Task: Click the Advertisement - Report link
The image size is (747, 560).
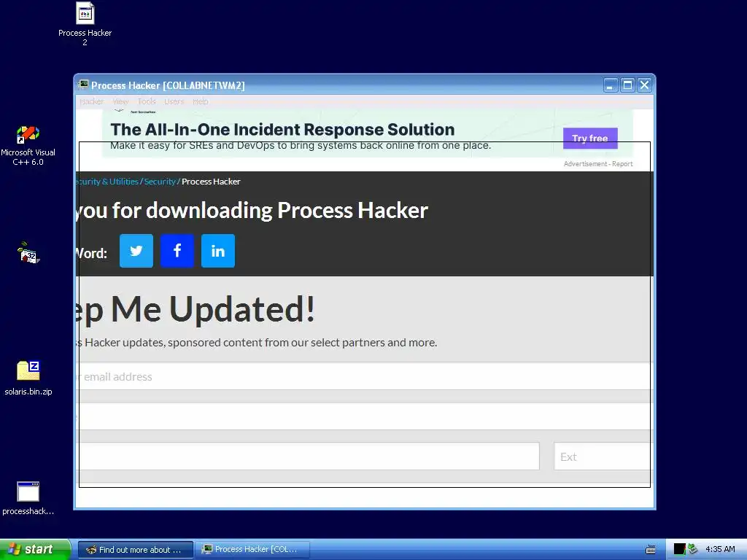Action: pos(598,164)
